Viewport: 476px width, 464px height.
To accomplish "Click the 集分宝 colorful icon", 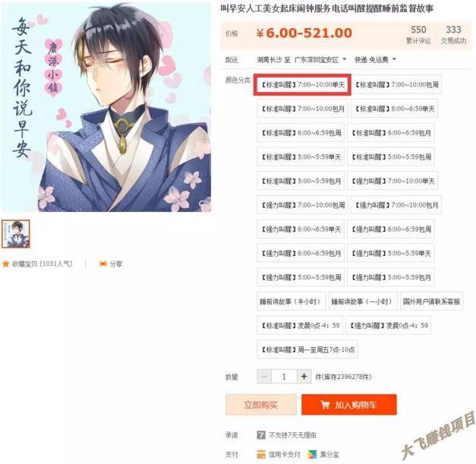I will click(312, 454).
